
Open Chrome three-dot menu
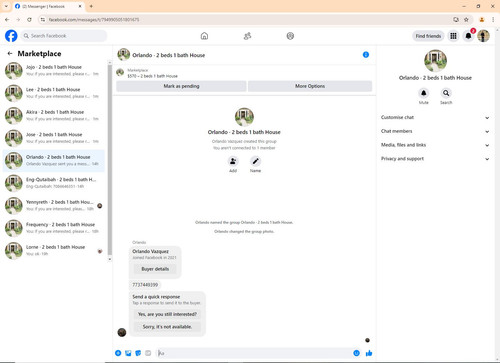(493, 20)
